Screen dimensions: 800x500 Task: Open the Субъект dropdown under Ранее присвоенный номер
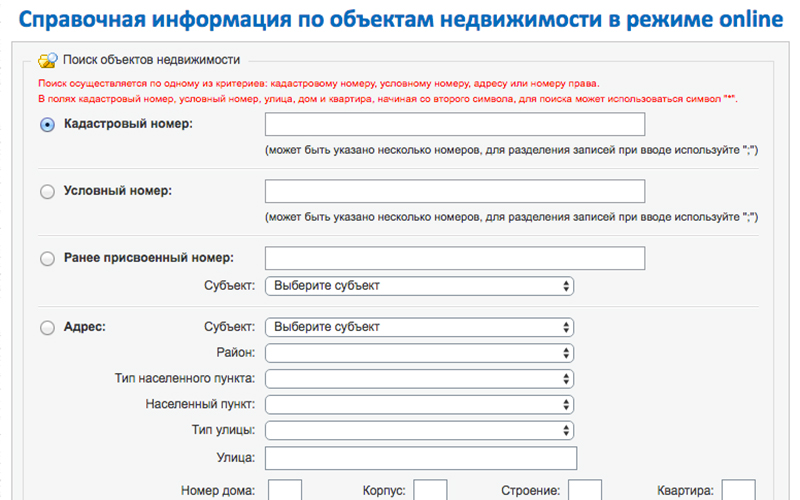419,286
